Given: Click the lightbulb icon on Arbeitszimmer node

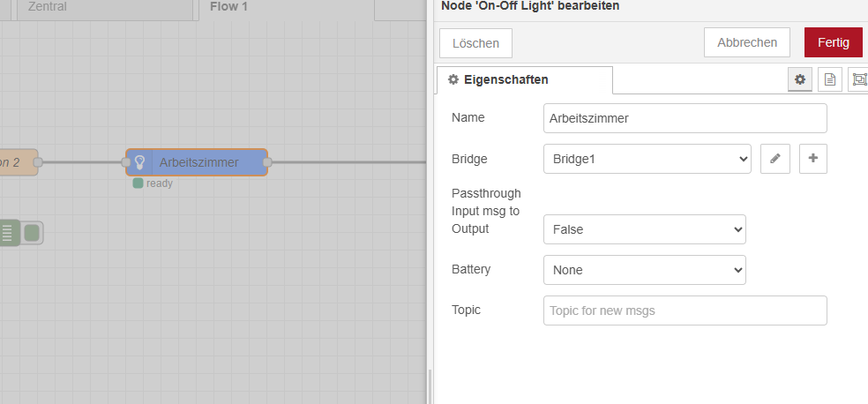Looking at the screenshot, I should [x=139, y=162].
